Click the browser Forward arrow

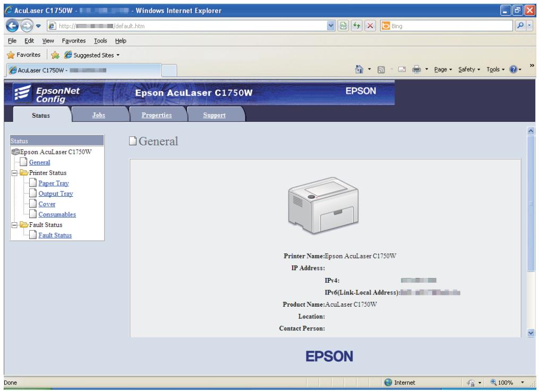pos(27,26)
